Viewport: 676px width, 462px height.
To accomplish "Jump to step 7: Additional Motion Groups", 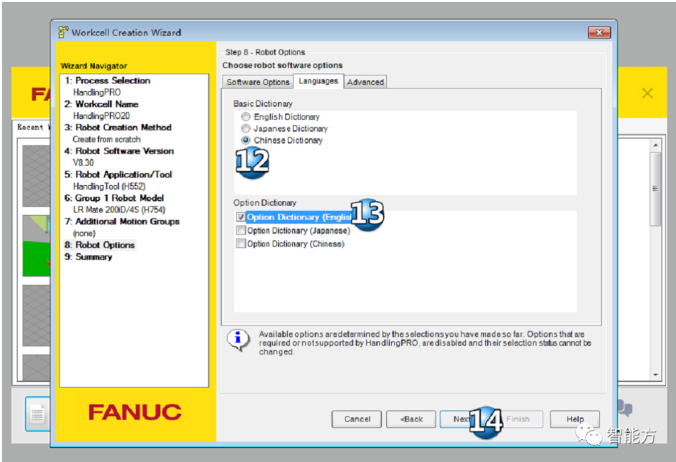I will click(x=122, y=222).
